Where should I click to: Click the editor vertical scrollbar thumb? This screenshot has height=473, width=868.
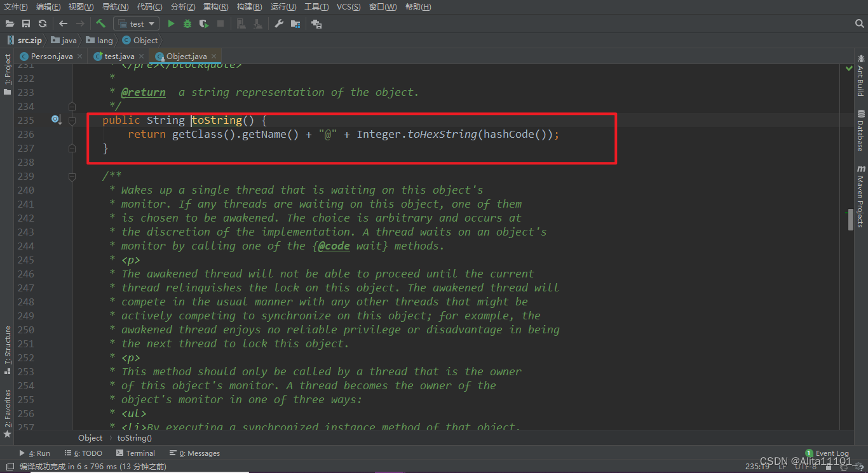(850, 219)
